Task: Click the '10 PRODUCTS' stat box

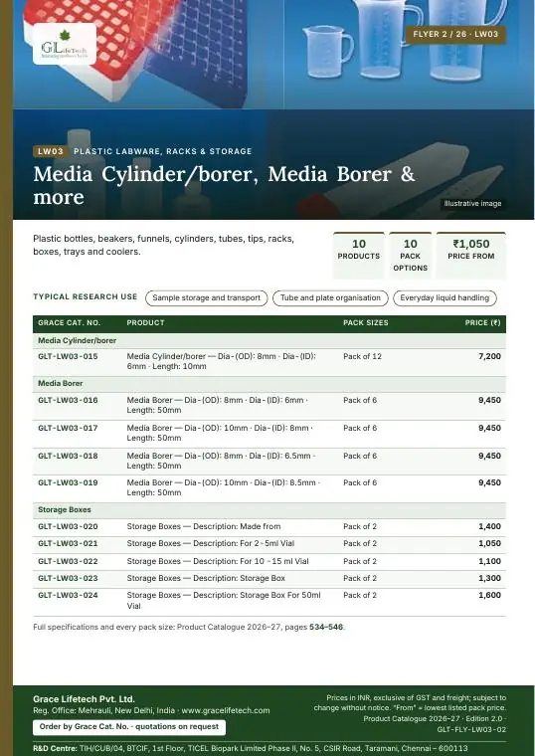Action: pos(359,255)
